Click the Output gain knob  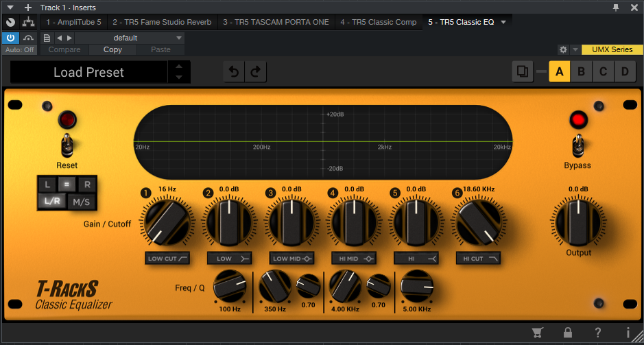578,223
